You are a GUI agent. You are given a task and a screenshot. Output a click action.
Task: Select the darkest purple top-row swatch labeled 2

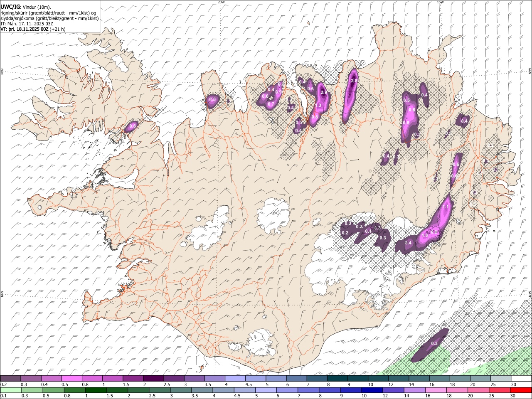[153, 378]
